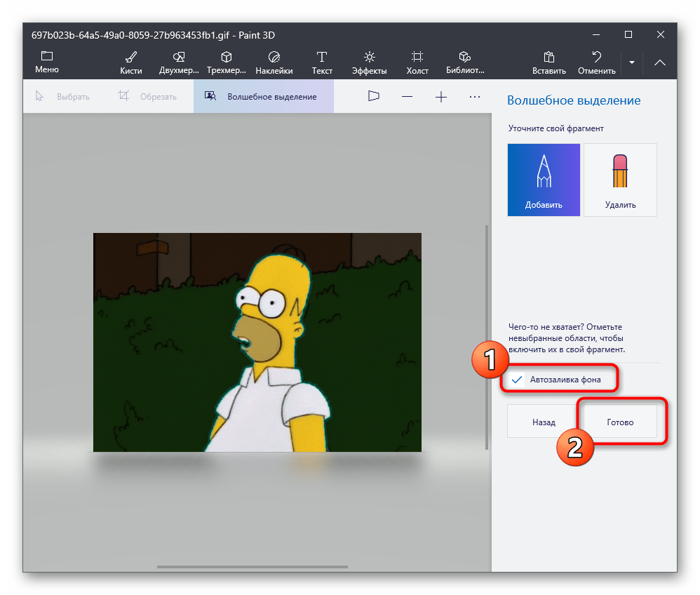Select the Добавить (Add) refinement mode
700x595 pixels.
pyautogui.click(x=544, y=180)
